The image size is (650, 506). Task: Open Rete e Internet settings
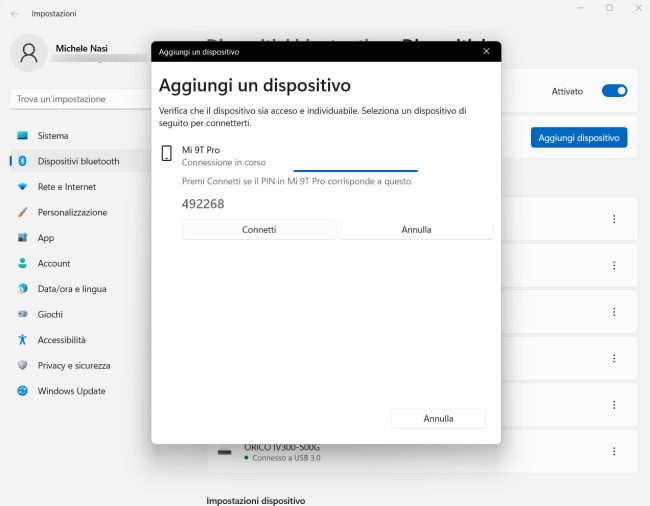point(66,187)
